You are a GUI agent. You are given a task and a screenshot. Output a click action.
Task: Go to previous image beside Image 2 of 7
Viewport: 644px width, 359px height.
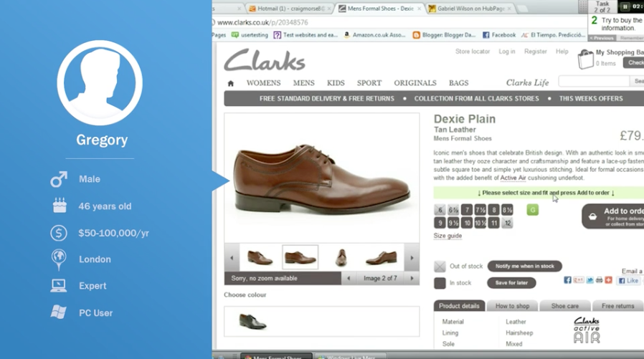click(x=349, y=278)
